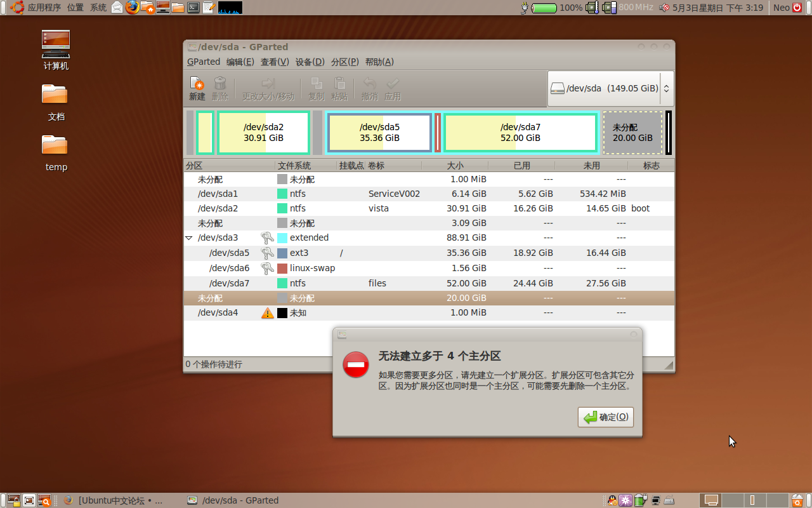Viewport: 812px width, 508px height.
Task: Open the 应用程序 menu in top panel
Action: click(44, 8)
